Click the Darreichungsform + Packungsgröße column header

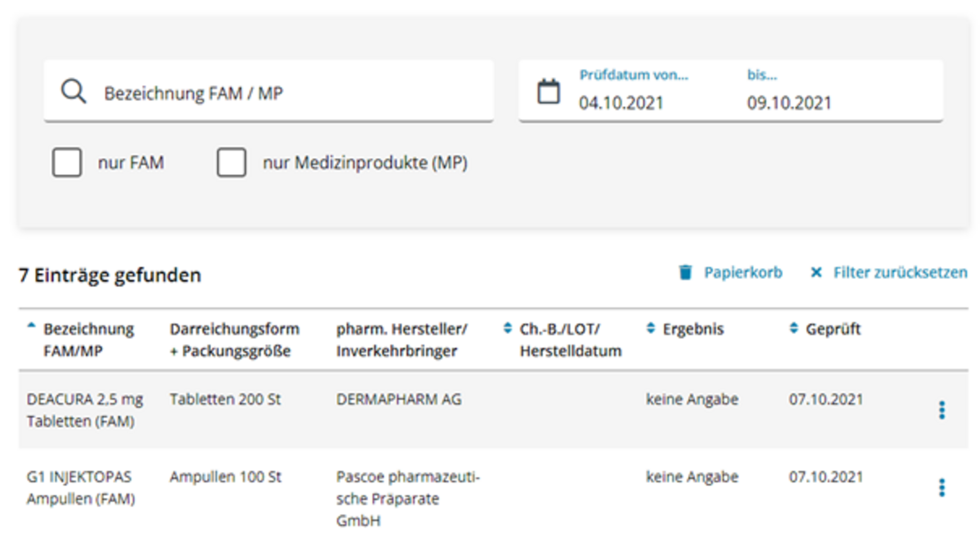click(x=234, y=340)
